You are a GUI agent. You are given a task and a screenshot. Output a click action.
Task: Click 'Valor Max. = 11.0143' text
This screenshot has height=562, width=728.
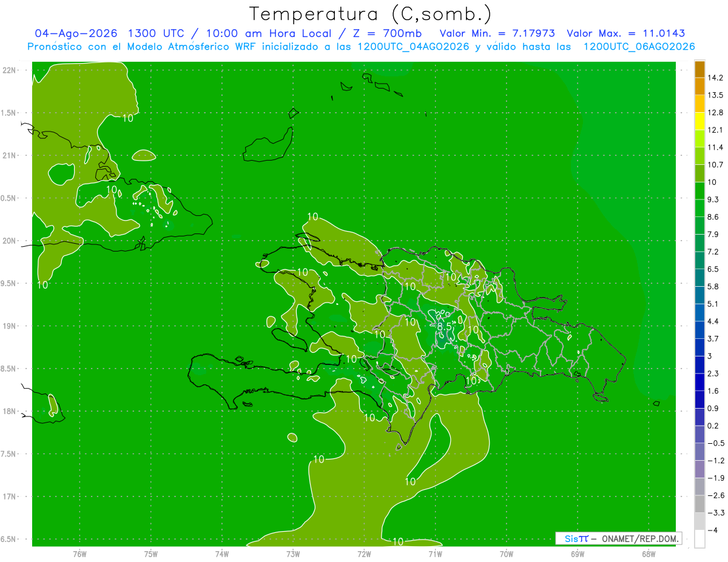pyautogui.click(x=626, y=33)
